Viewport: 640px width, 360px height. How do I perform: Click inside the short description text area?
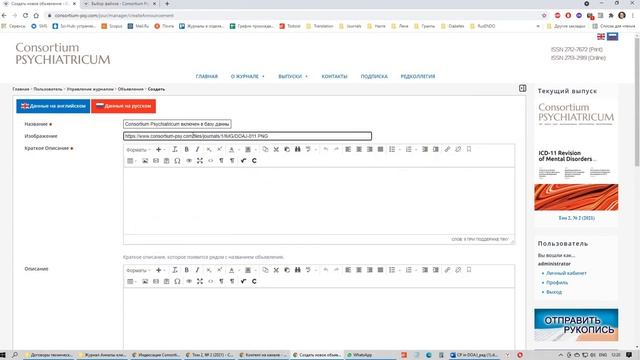(319, 201)
